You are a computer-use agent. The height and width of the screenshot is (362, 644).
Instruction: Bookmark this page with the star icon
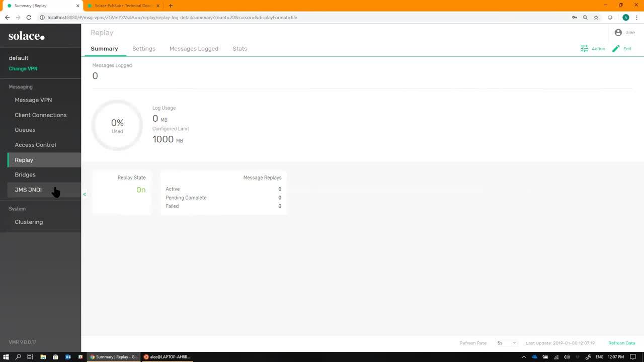(596, 17)
